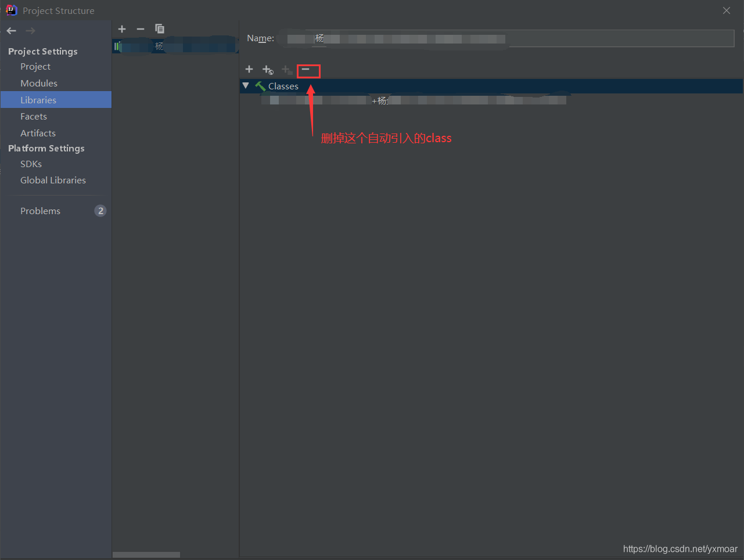Click the Problems count badge 2
Screen dimensions: 744x560
[100, 211]
